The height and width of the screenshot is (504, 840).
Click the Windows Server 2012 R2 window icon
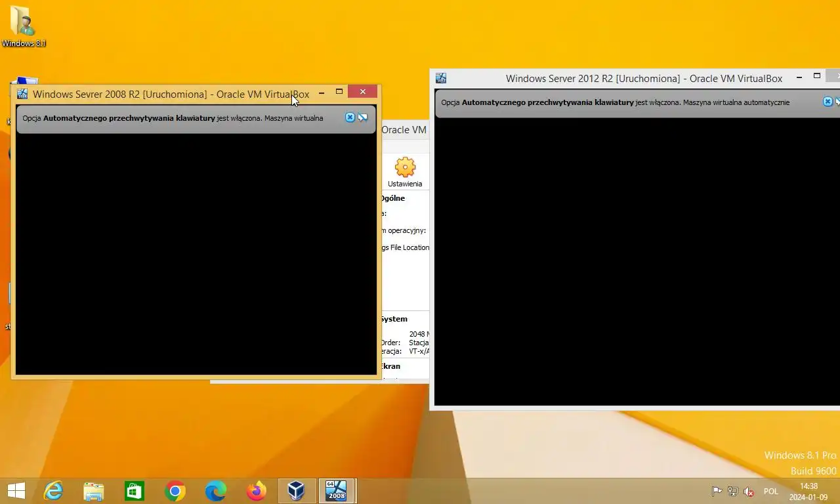[x=441, y=78]
